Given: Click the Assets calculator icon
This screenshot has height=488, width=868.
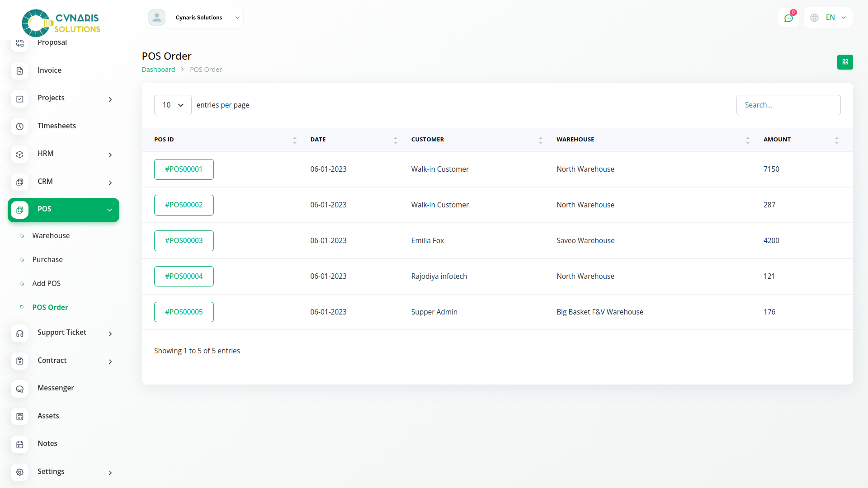Looking at the screenshot, I should click(x=20, y=417).
